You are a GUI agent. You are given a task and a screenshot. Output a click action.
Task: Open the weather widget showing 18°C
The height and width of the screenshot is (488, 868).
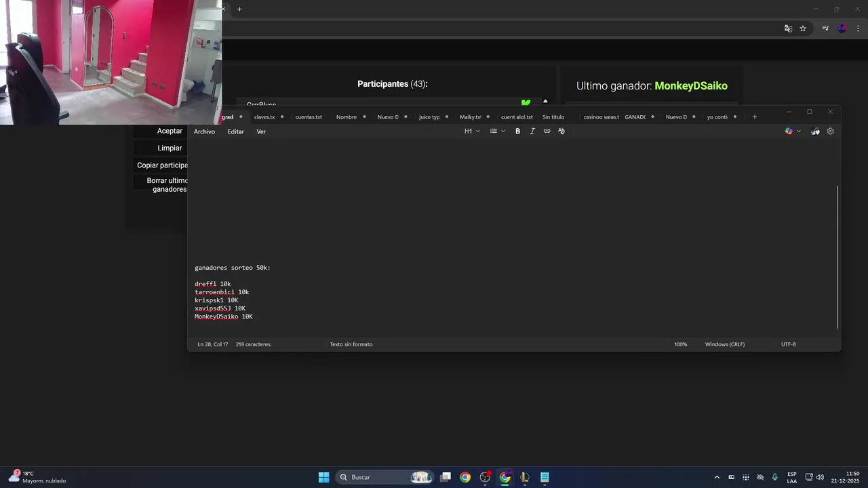coord(37,477)
